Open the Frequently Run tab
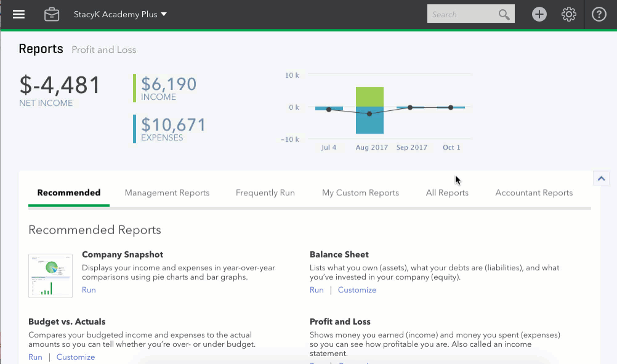 coord(265,193)
